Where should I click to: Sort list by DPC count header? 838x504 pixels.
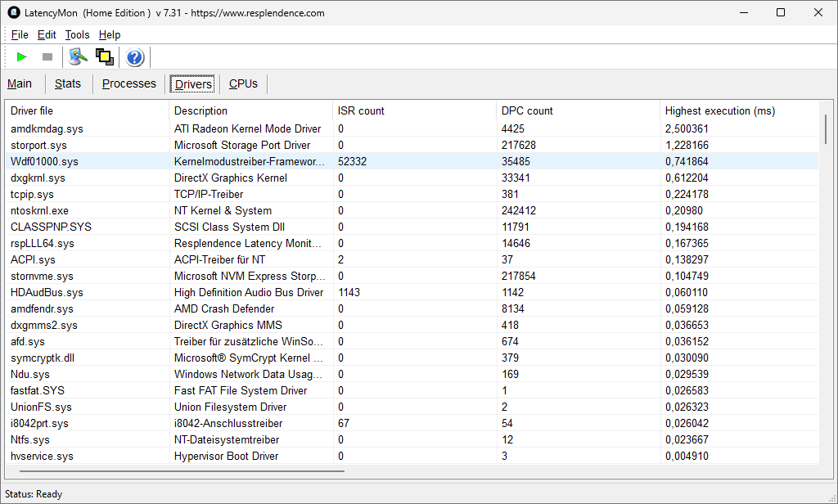pyautogui.click(x=527, y=110)
